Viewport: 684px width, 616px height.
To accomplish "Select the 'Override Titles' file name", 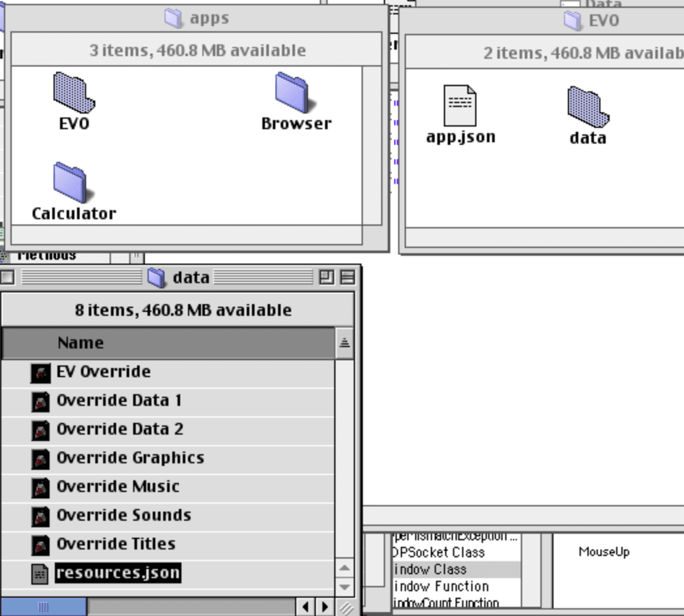I will [x=116, y=544].
